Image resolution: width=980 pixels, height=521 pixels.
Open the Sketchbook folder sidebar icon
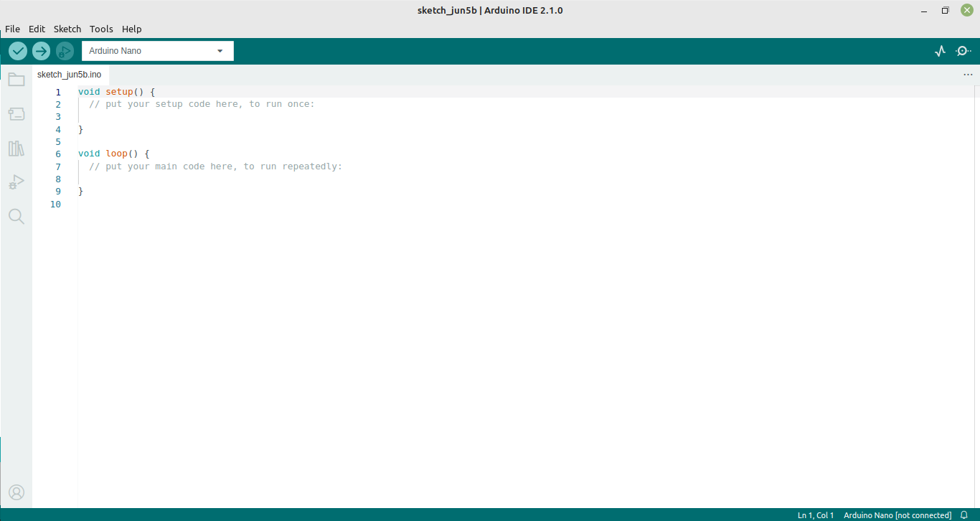[x=16, y=80]
